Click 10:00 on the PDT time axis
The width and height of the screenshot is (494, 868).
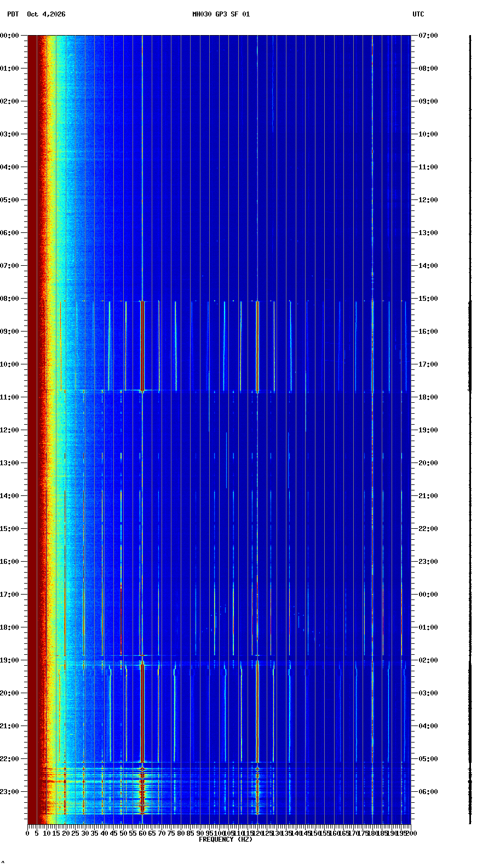tap(9, 364)
